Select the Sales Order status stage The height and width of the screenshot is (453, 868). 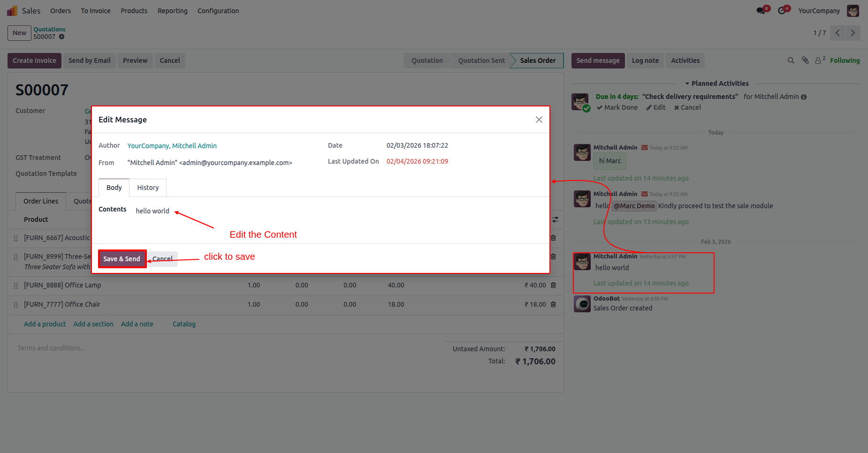(x=538, y=60)
